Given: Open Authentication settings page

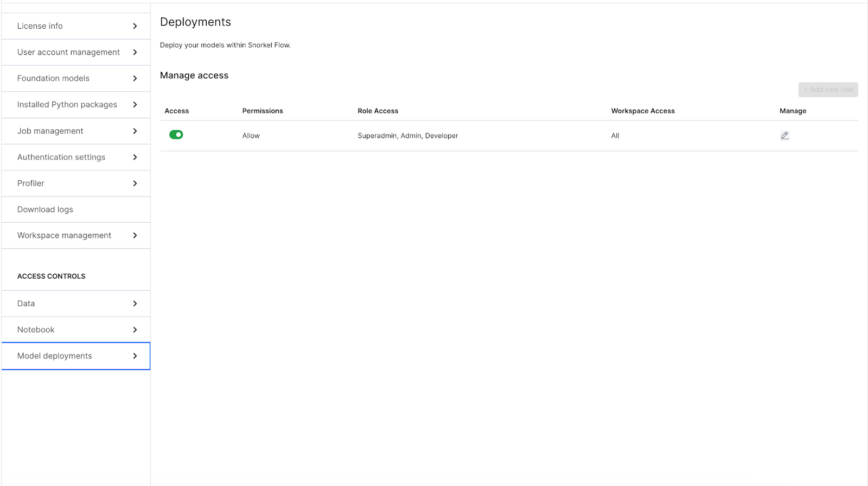Looking at the screenshot, I should 76,157.
